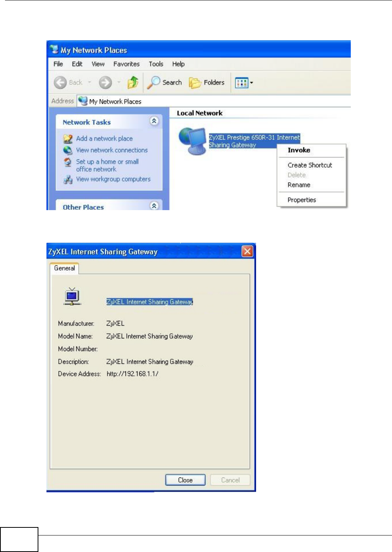Image resolution: width=392 pixels, height=552 pixels.
Task: Click the View workgroup computers icon
Action: pyautogui.click(x=68, y=179)
